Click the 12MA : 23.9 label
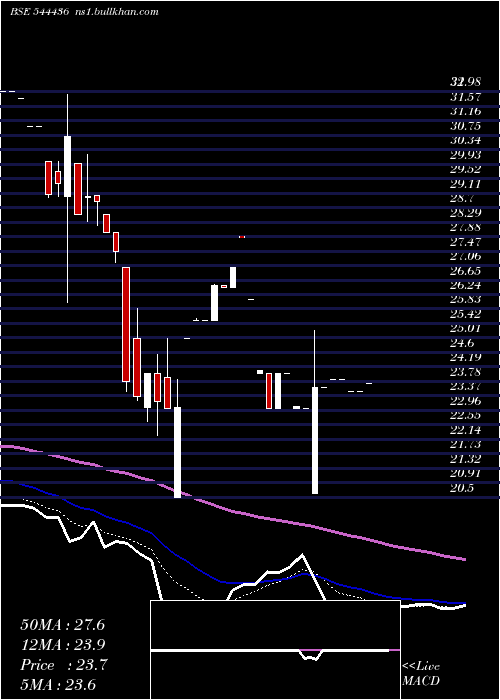 pyautogui.click(x=62, y=645)
